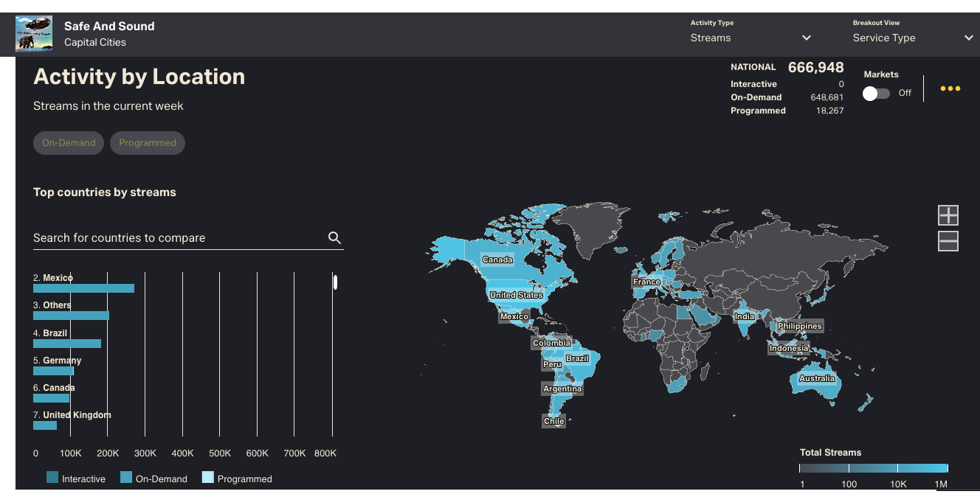
Task: Select the On-Demand filter pill
Action: tap(69, 143)
